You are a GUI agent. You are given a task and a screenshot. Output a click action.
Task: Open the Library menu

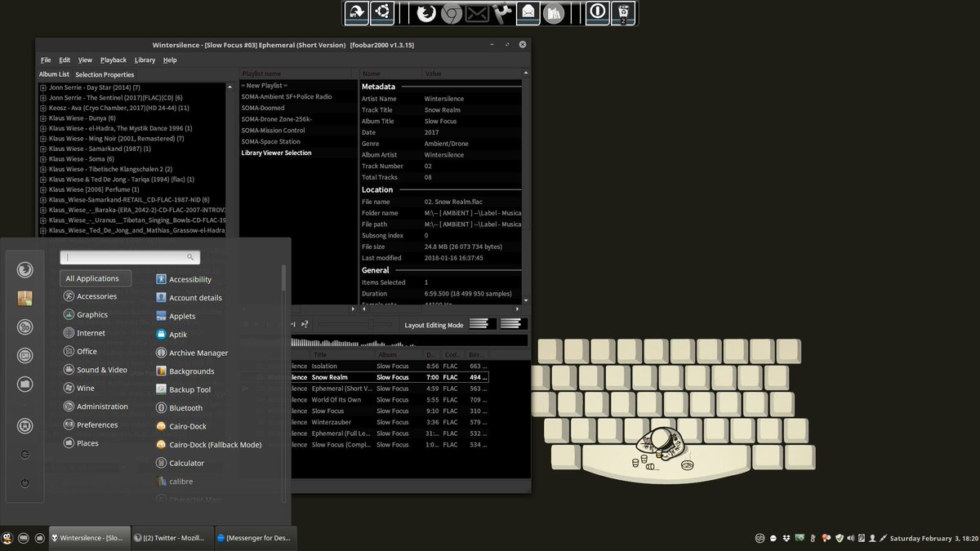click(145, 60)
